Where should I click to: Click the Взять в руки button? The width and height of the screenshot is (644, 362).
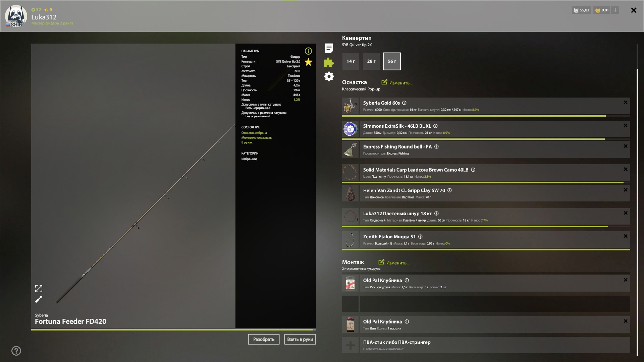coord(300,339)
